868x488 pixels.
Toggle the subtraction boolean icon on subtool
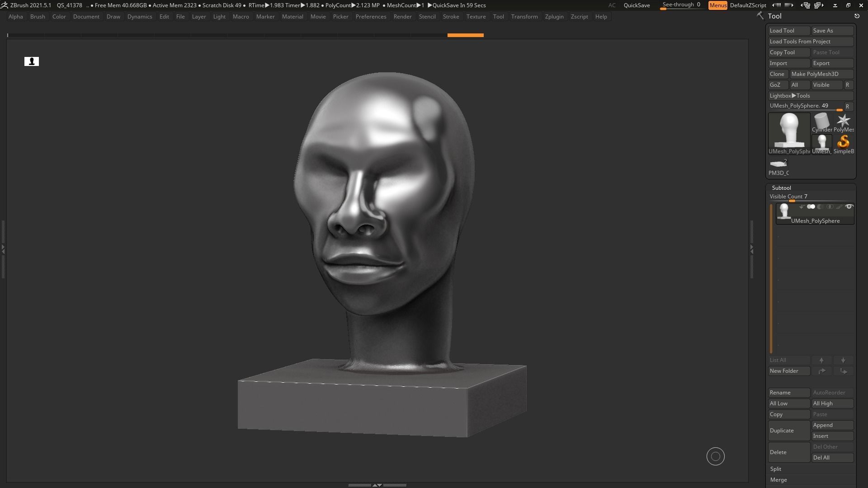click(820, 207)
